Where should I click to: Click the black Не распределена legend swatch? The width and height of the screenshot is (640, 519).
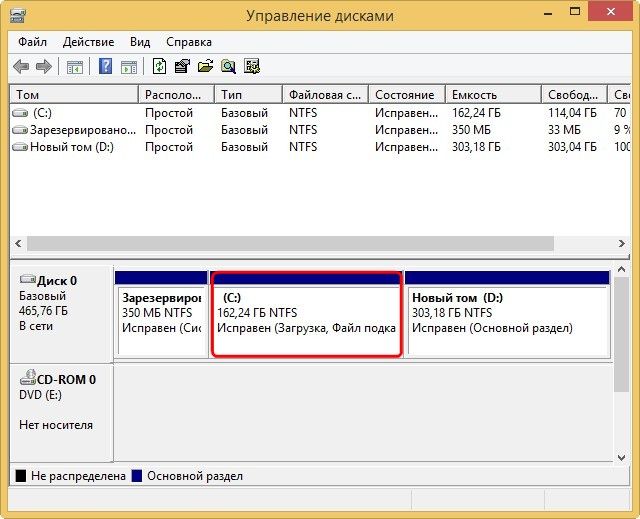[x=21, y=476]
